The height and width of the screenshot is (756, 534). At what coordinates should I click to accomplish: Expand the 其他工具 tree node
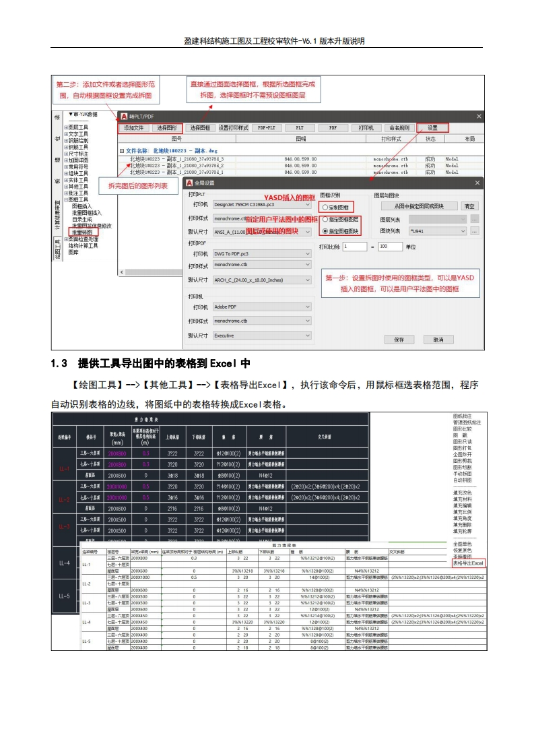click(x=66, y=186)
